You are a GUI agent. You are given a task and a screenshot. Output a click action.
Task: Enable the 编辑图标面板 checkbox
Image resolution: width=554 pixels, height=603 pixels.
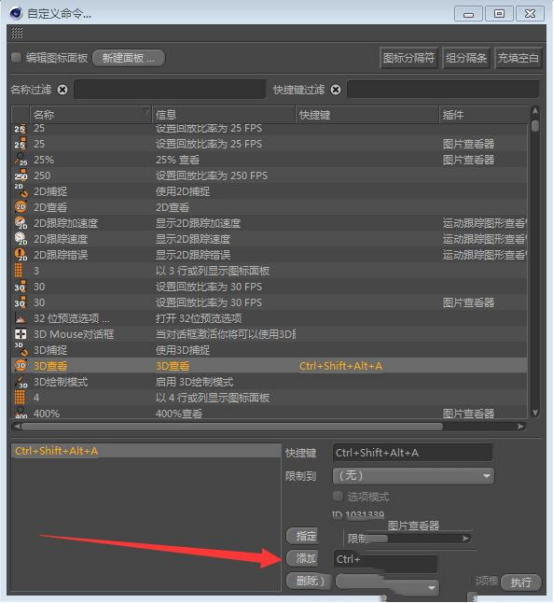coord(16,58)
